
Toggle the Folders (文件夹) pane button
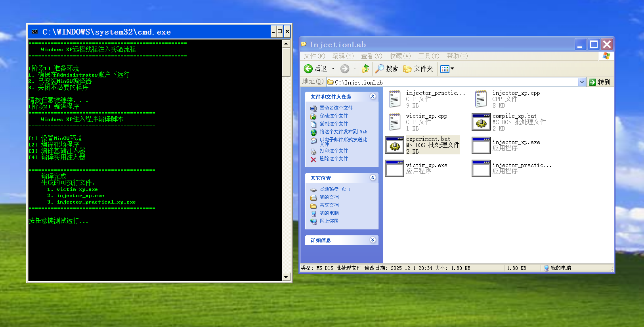[418, 69]
